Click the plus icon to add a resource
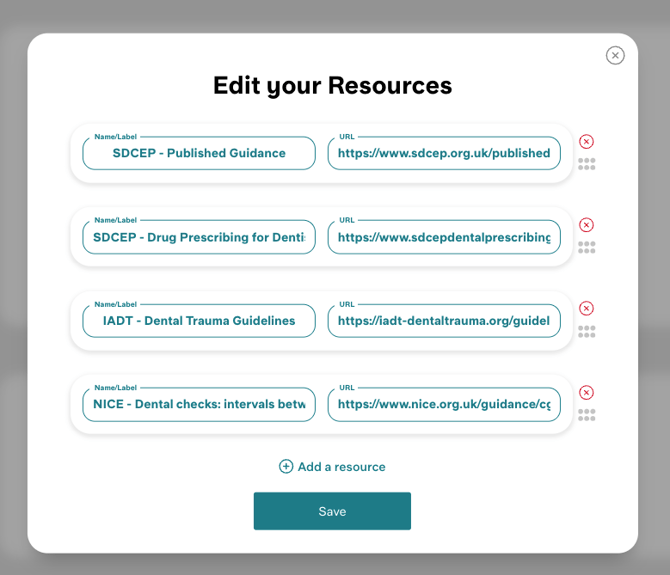The width and height of the screenshot is (670, 575). (x=286, y=467)
